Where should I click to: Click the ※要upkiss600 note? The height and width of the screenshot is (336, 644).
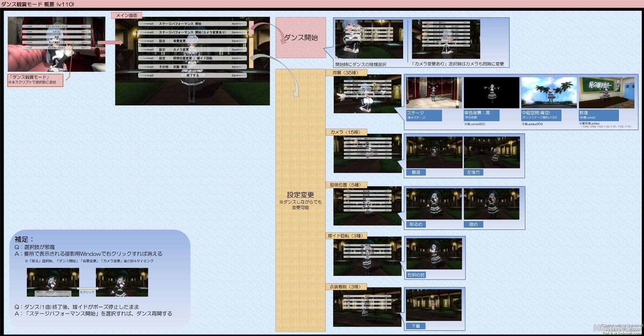[x=475, y=124]
